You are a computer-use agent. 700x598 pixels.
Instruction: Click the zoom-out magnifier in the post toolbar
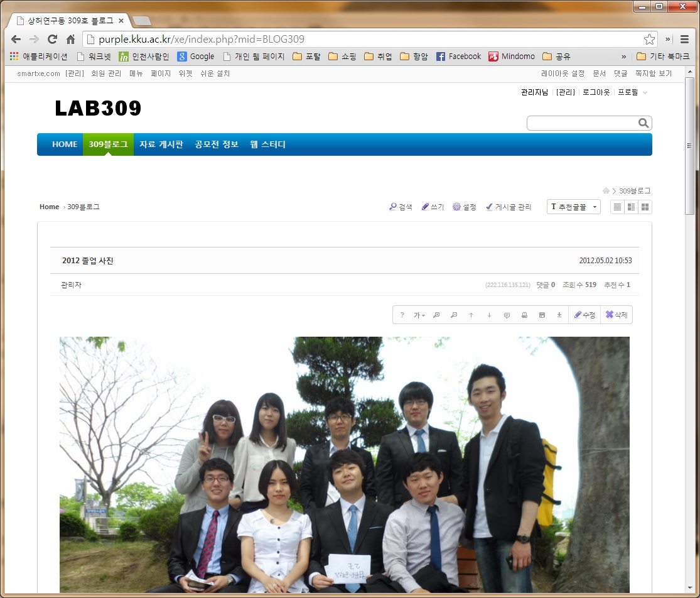pos(454,315)
